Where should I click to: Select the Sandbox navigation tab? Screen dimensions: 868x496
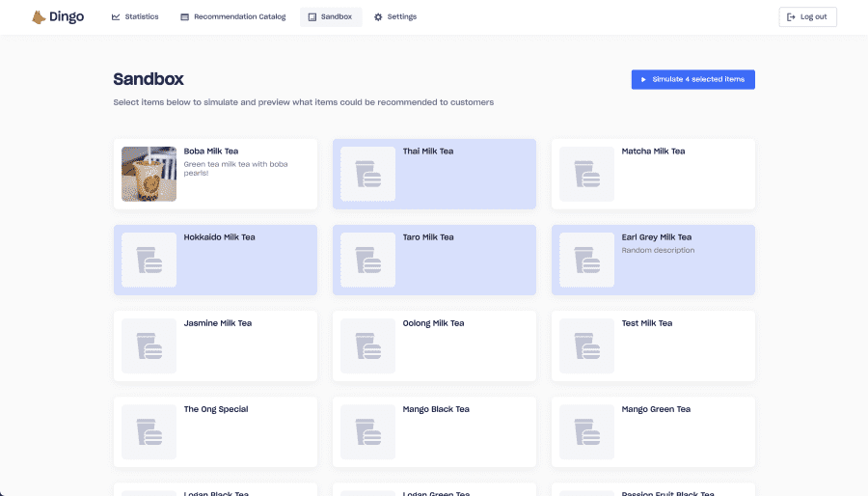click(331, 16)
